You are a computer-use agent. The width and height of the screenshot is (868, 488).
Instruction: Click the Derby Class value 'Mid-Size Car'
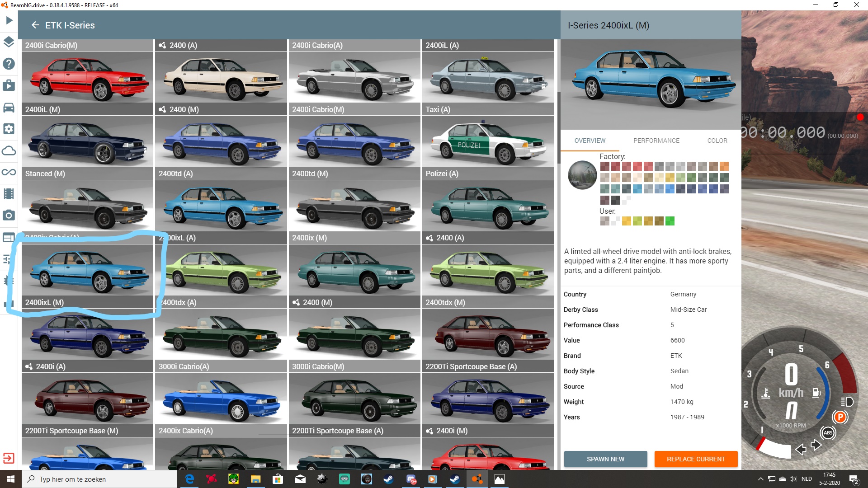pyautogui.click(x=688, y=310)
